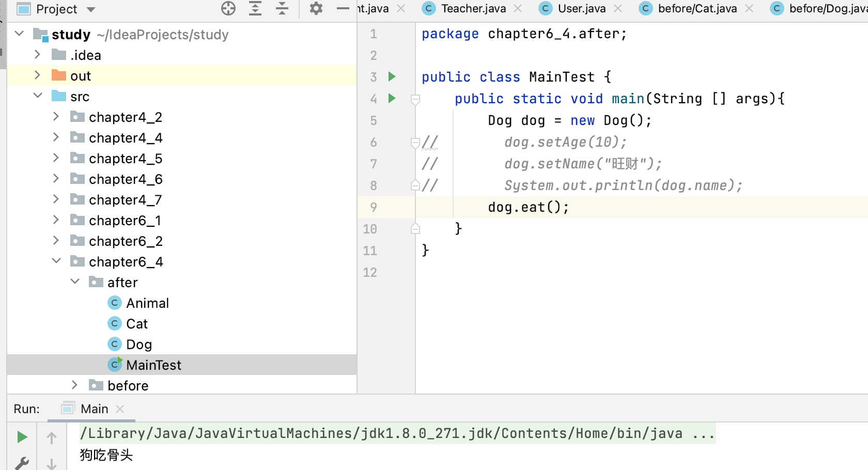Screen dimensions: 868x470
Task: Open Project panel settings gear
Action: [x=316, y=8]
